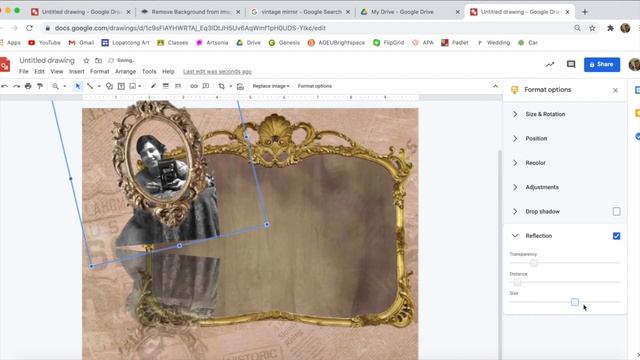This screenshot has height=360, width=640.
Task: Click the reset image icon
Action: pyautogui.click(x=240, y=86)
